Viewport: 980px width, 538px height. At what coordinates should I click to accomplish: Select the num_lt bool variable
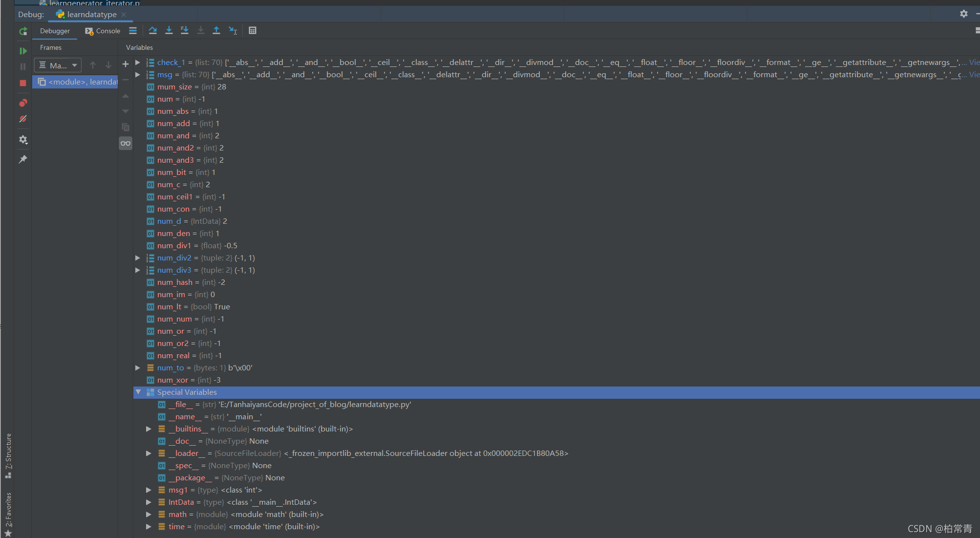556,307
